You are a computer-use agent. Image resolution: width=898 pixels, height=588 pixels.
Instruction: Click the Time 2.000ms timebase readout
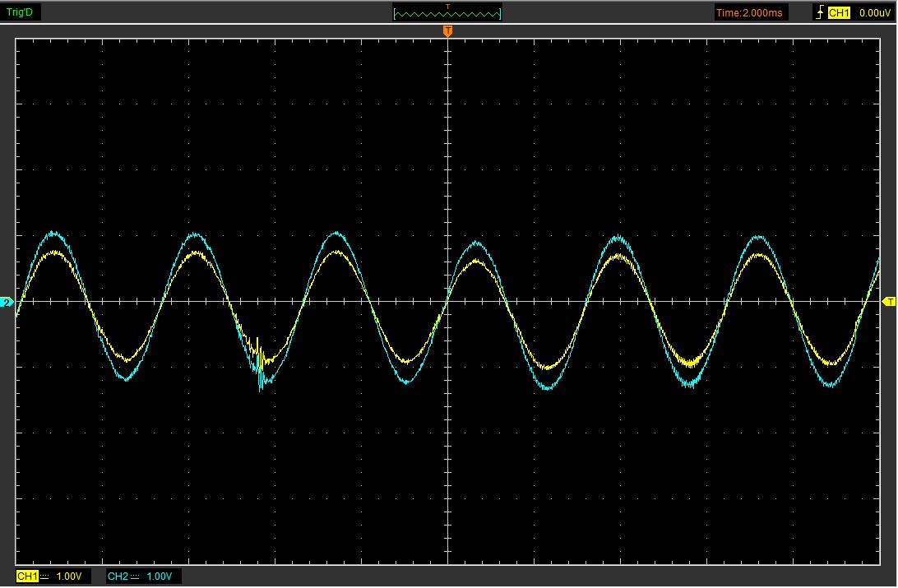[x=751, y=12]
